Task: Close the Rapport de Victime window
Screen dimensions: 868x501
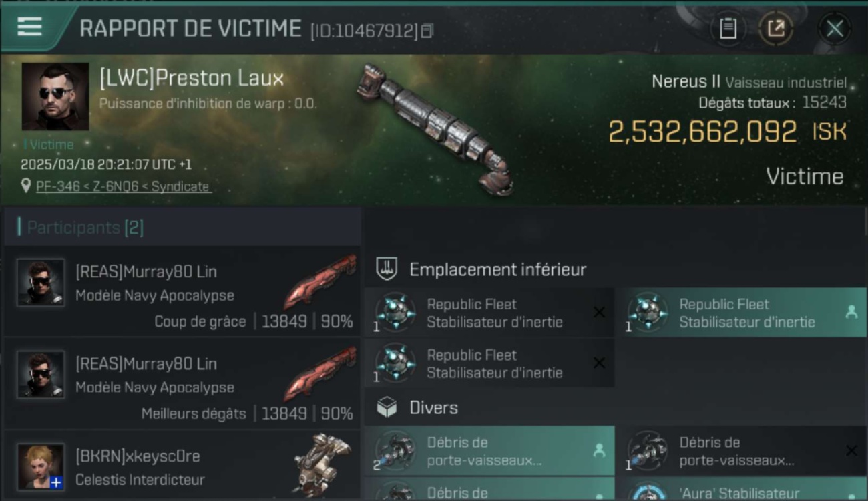Action: pos(835,29)
